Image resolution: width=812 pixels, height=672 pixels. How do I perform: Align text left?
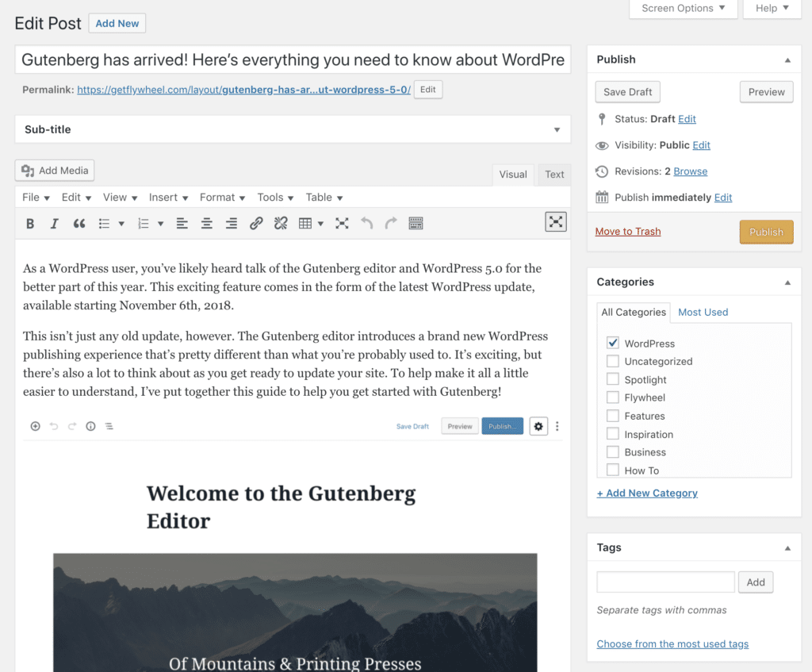point(182,223)
